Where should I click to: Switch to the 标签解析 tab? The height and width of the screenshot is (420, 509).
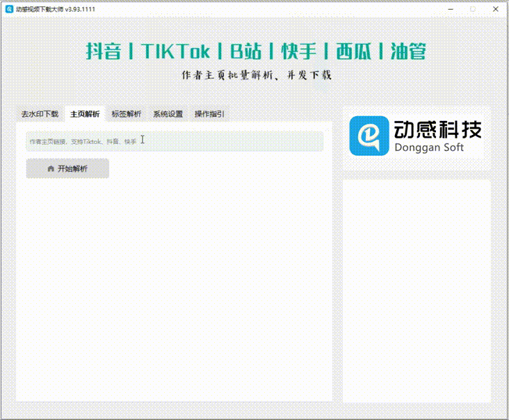pos(126,114)
